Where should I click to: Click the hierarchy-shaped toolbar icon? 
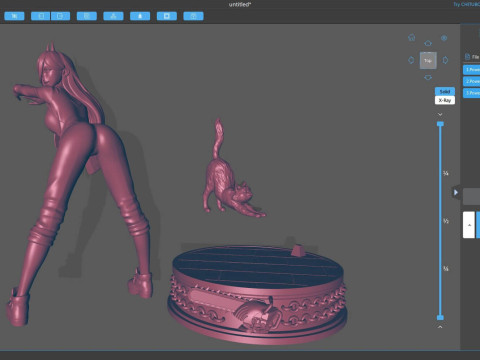coord(113,16)
